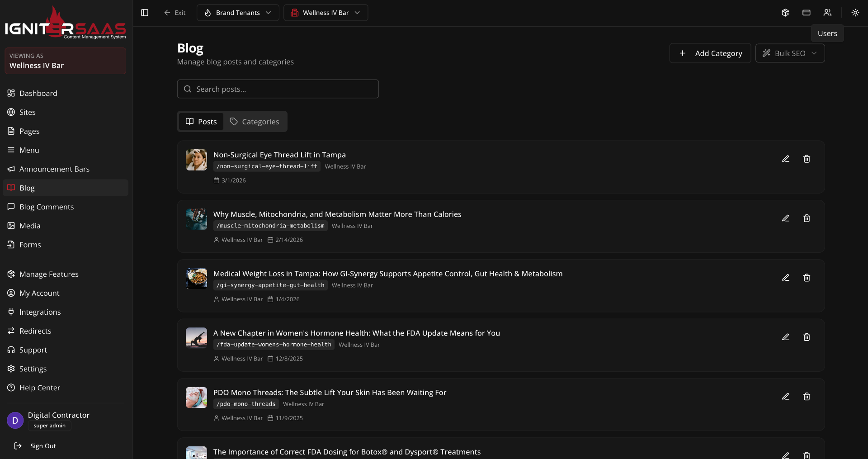Open the PDO Mono Threads post thumbnail
868x459 pixels.
196,397
